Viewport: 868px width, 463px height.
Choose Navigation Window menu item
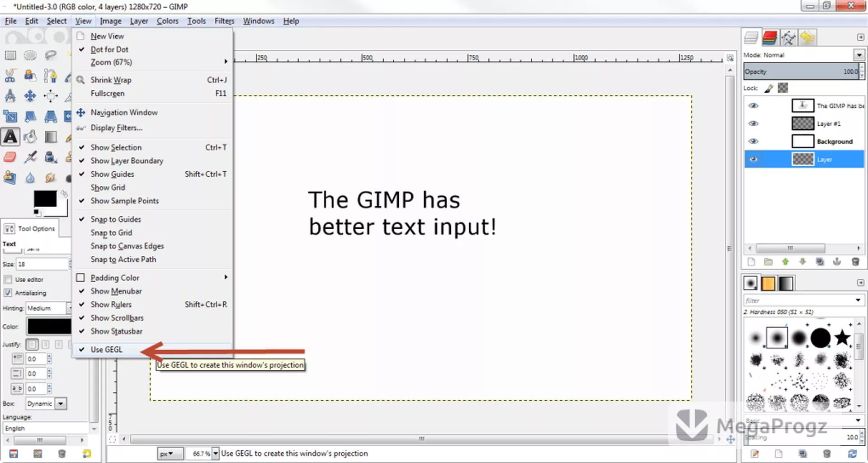(x=152, y=112)
